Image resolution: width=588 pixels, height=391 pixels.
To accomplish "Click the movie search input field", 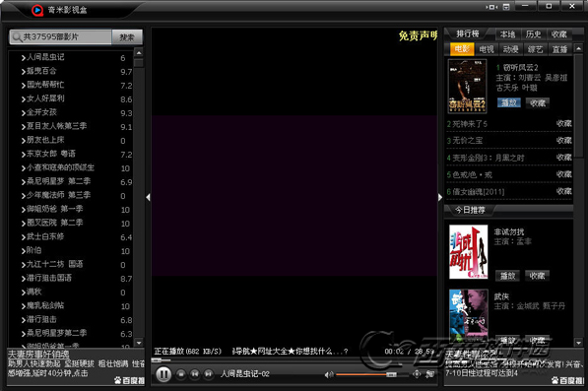I will (61, 37).
